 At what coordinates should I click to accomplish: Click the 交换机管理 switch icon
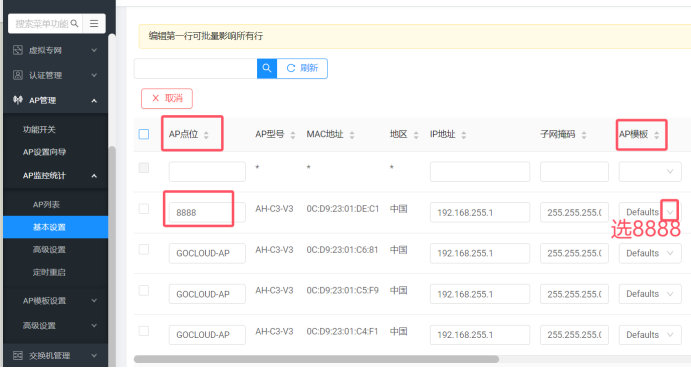tap(18, 355)
